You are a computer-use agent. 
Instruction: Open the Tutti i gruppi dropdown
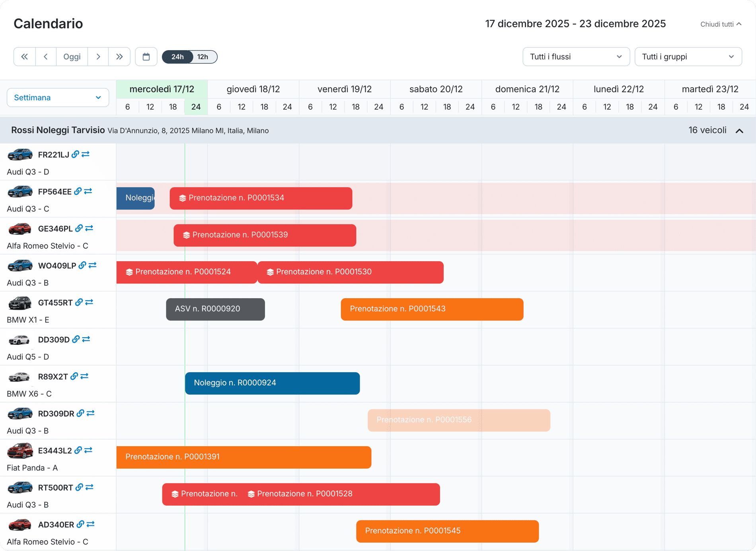click(688, 57)
